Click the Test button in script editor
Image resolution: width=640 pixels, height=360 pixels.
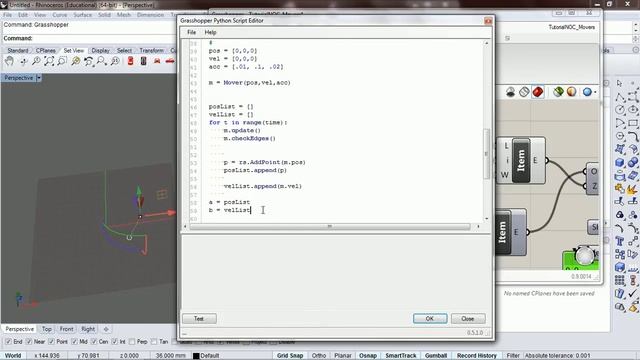click(x=199, y=319)
